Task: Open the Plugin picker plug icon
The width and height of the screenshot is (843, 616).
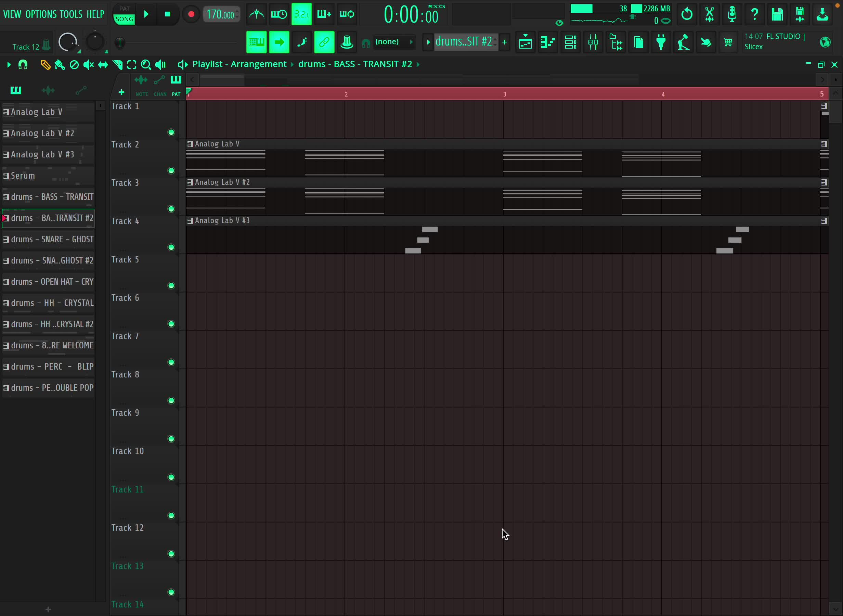Action: click(x=661, y=42)
